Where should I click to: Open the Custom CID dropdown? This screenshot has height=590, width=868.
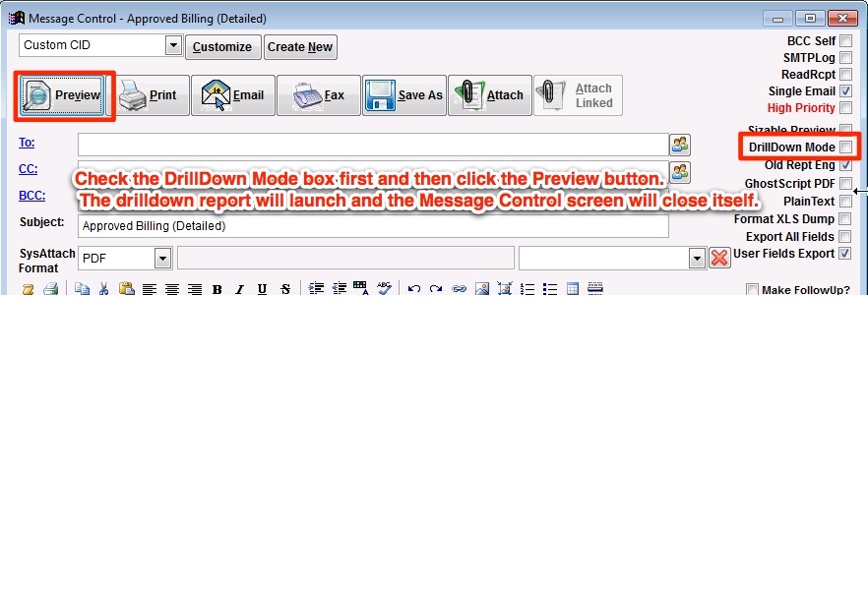[173, 45]
